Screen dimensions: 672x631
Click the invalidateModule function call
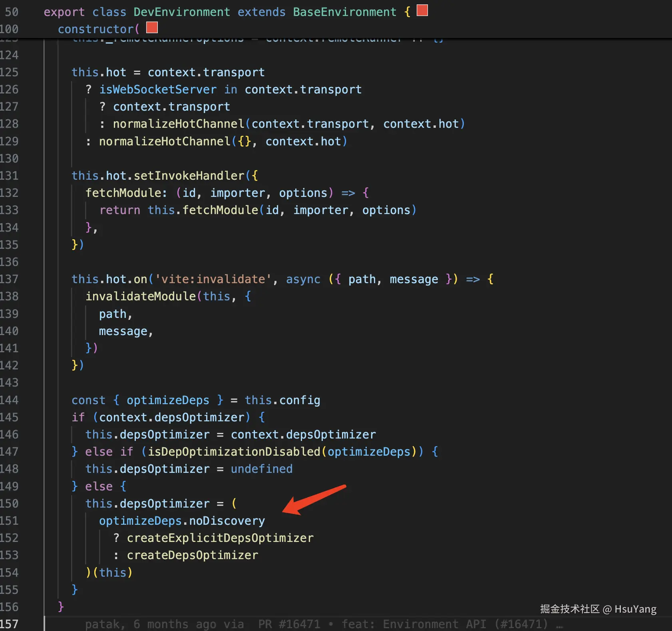tap(141, 296)
